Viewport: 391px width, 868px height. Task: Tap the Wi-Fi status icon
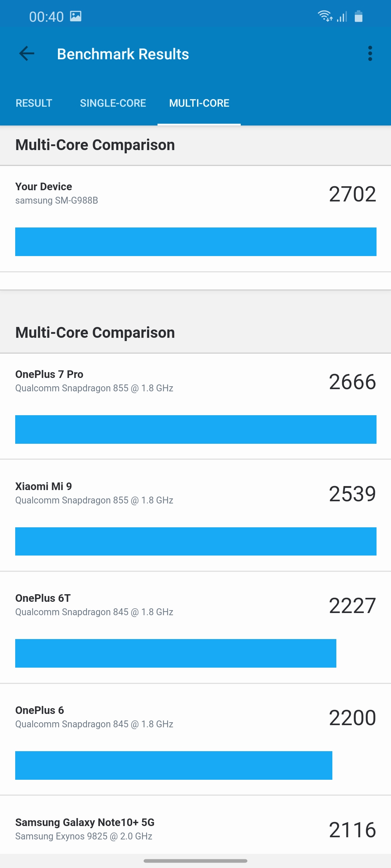pyautogui.click(x=325, y=16)
